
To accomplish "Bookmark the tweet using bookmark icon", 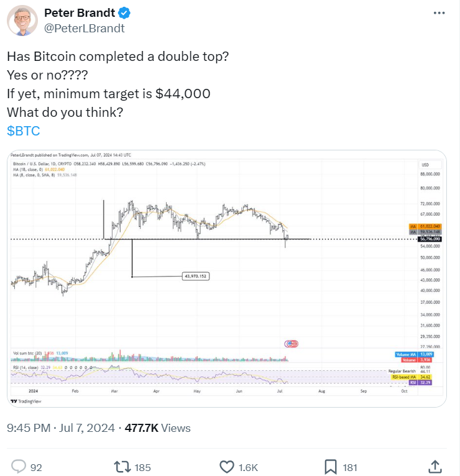I will (x=331, y=466).
